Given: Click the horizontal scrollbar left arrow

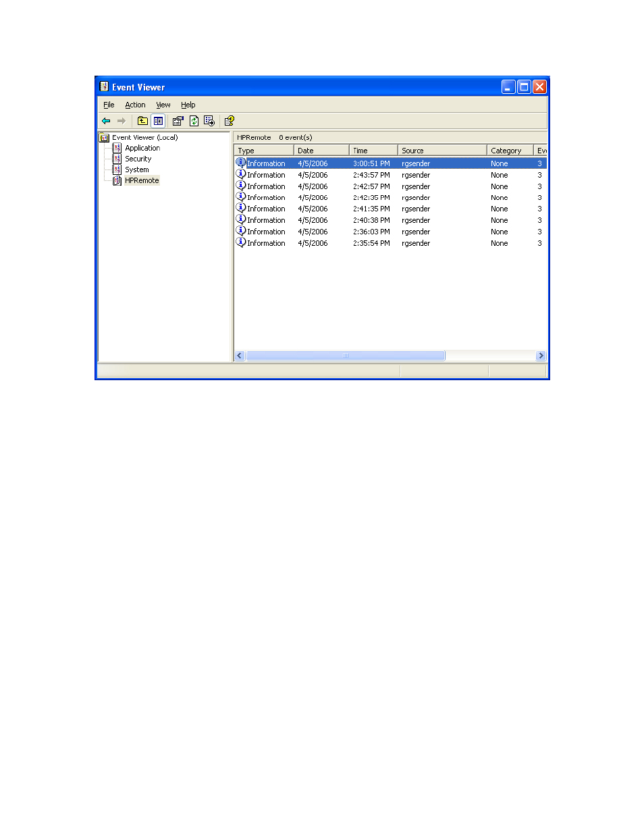Looking at the screenshot, I should [240, 356].
